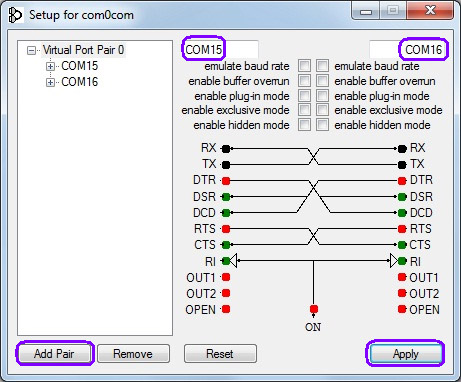Click COM16 RTS red pin
The image size is (461, 382).
[x=402, y=229]
